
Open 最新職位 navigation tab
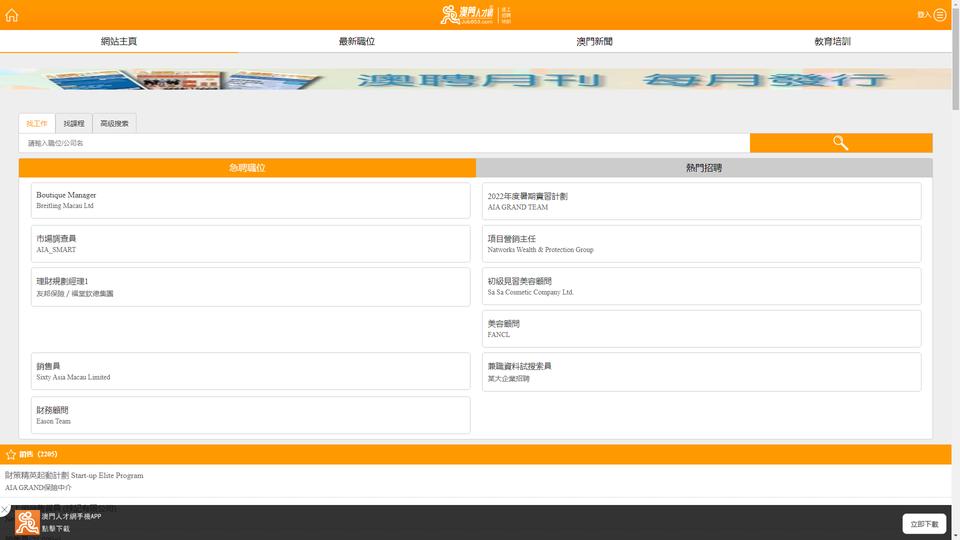tap(357, 41)
